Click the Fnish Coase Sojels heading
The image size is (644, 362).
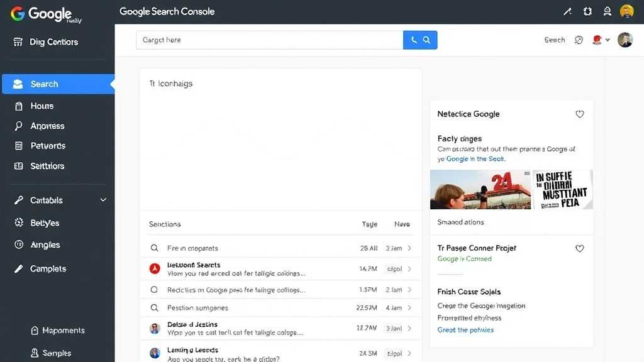469,292
